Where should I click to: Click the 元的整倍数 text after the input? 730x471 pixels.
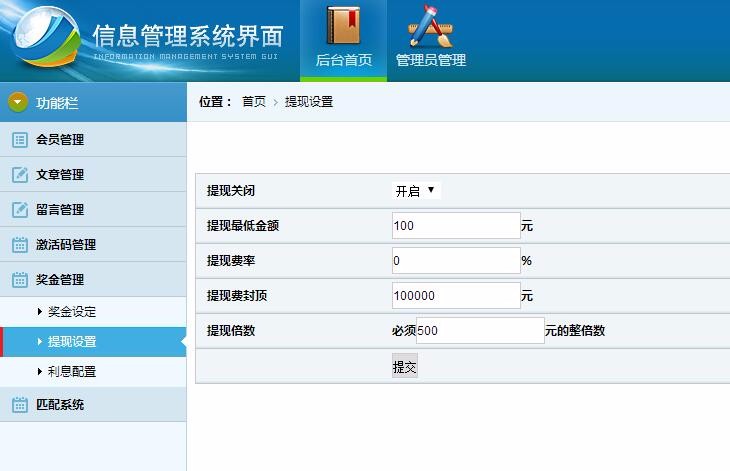click(575, 330)
